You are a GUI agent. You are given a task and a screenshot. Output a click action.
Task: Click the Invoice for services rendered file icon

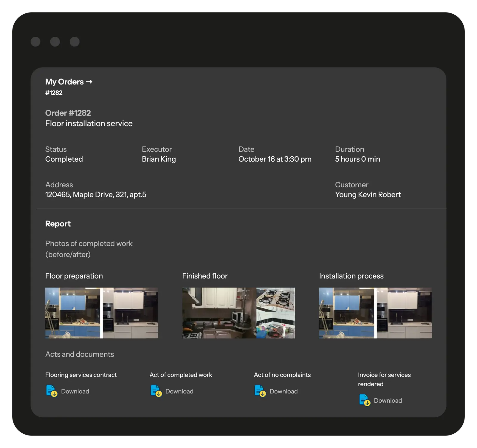pyautogui.click(x=365, y=400)
